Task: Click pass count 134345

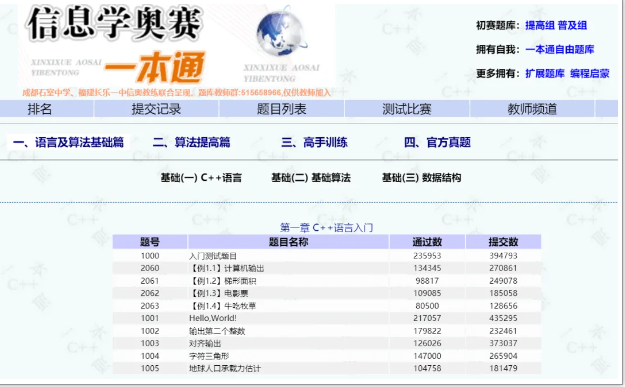Action: [x=427, y=268]
